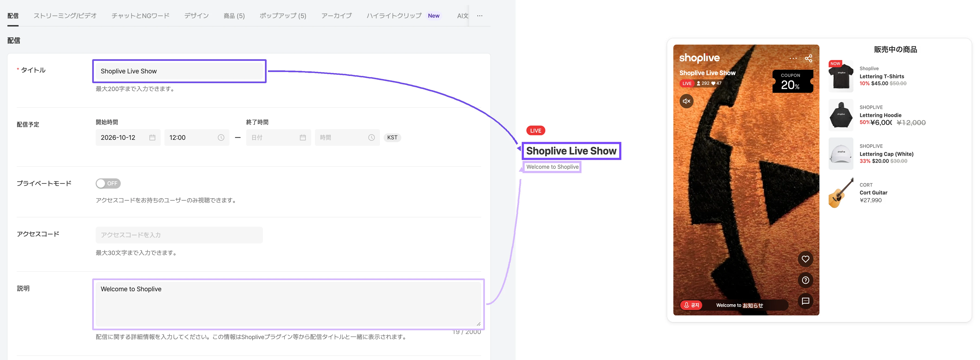The width and height of the screenshot is (980, 360).
Task: Select the Lettering T-Shirts thumbnail
Action: tap(841, 76)
